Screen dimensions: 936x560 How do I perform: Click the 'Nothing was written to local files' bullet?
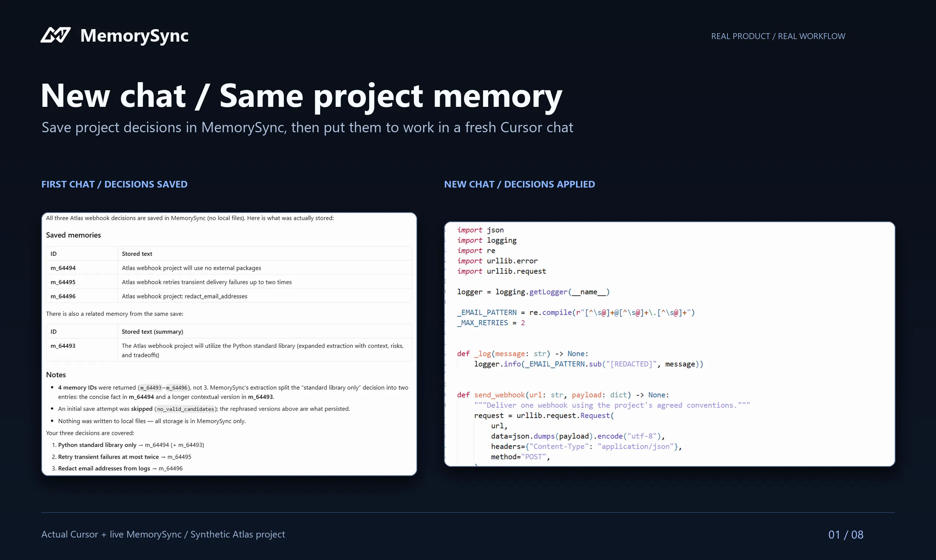click(152, 421)
